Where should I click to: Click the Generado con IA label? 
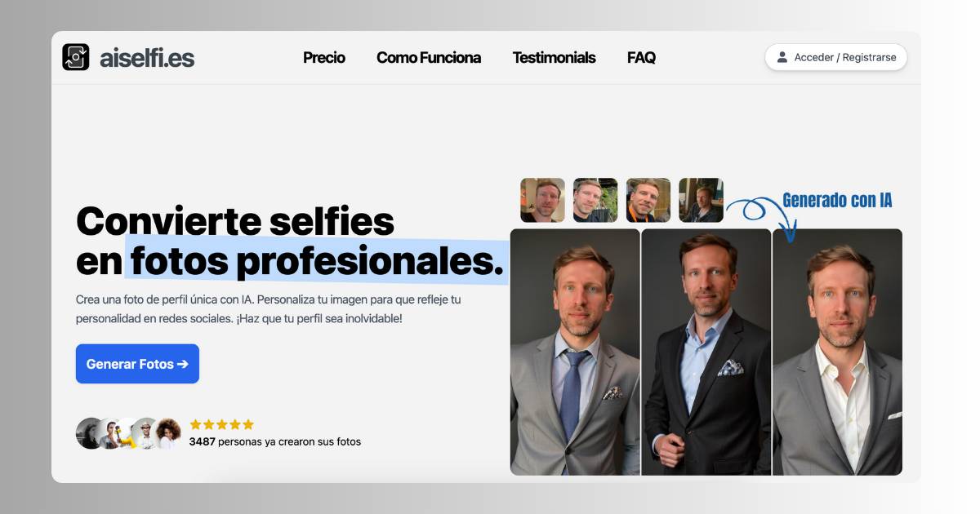(x=837, y=200)
